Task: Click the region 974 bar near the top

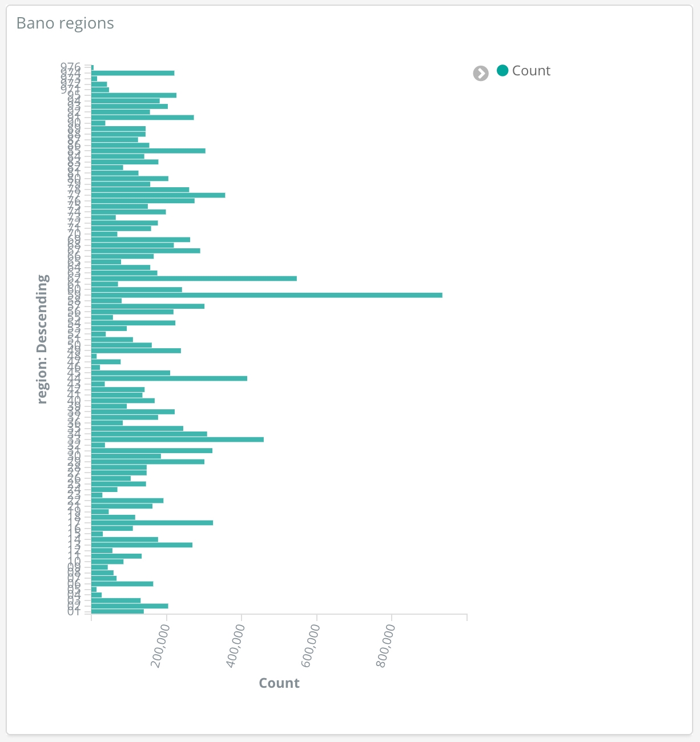Action: [132, 73]
